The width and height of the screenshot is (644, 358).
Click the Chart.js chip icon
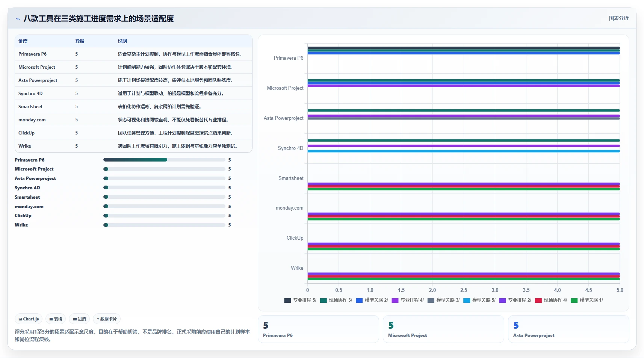pos(20,319)
